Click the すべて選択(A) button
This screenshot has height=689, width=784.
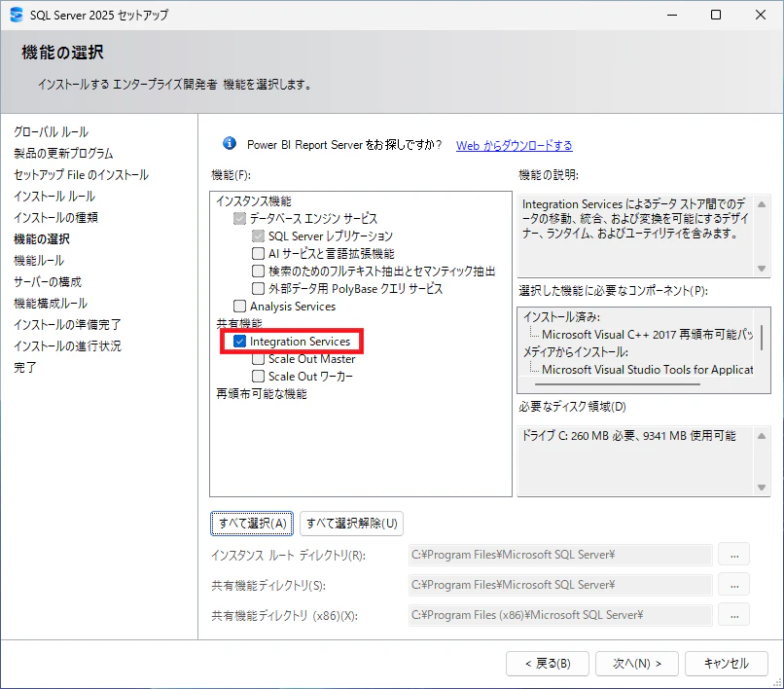pos(252,524)
